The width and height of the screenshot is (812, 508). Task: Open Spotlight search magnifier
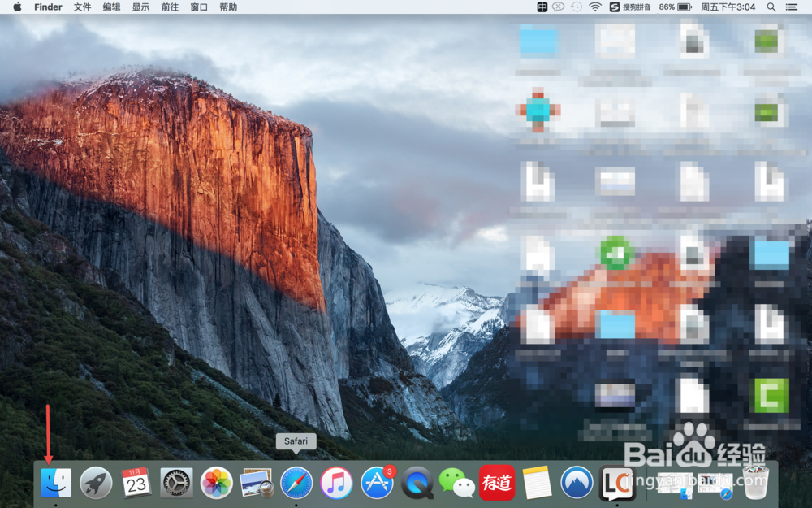click(x=771, y=7)
